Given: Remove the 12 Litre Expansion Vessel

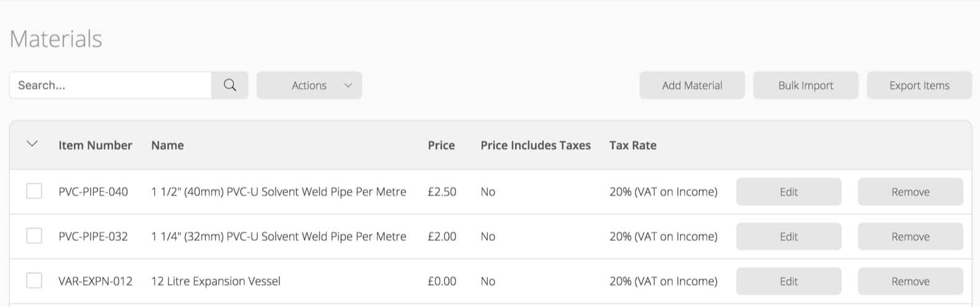Looking at the screenshot, I should (910, 281).
